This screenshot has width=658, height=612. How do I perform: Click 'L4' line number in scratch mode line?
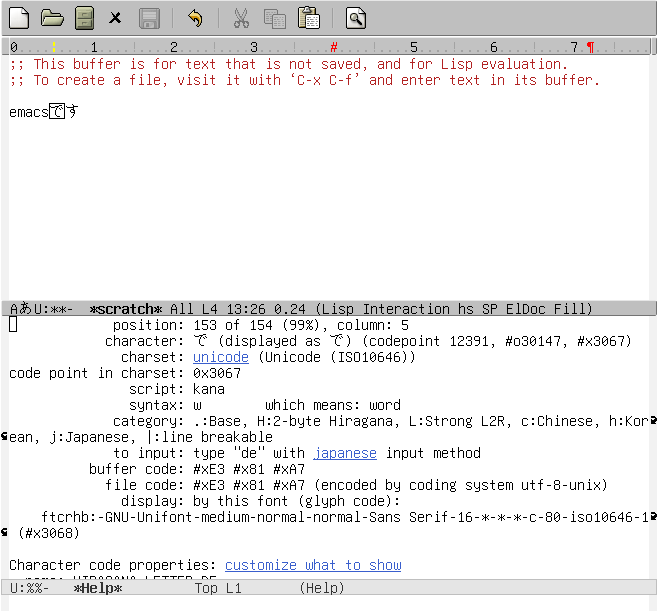[209, 309]
